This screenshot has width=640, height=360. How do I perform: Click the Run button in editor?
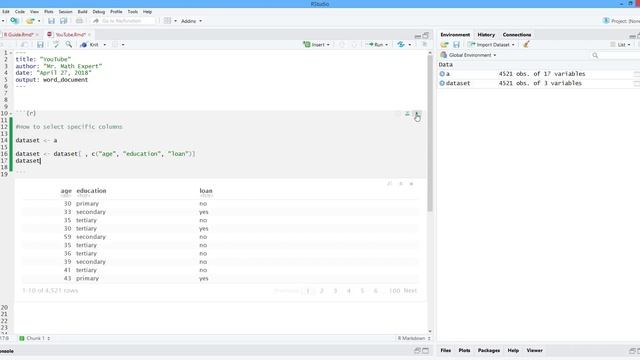click(376, 44)
